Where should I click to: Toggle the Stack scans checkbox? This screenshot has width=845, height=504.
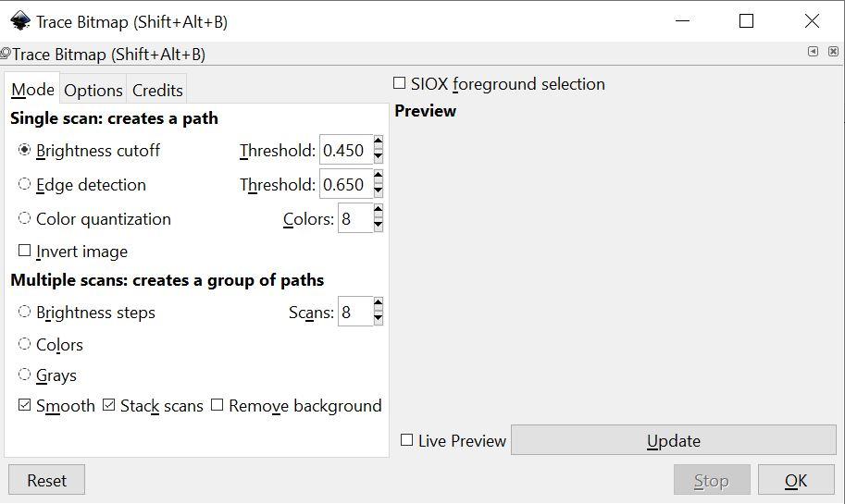pyautogui.click(x=109, y=405)
